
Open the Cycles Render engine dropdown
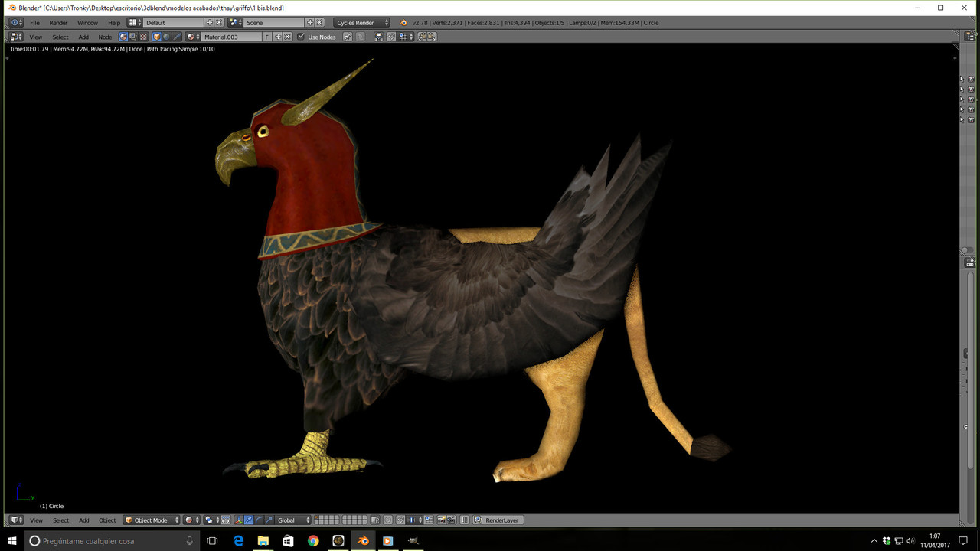tap(362, 23)
